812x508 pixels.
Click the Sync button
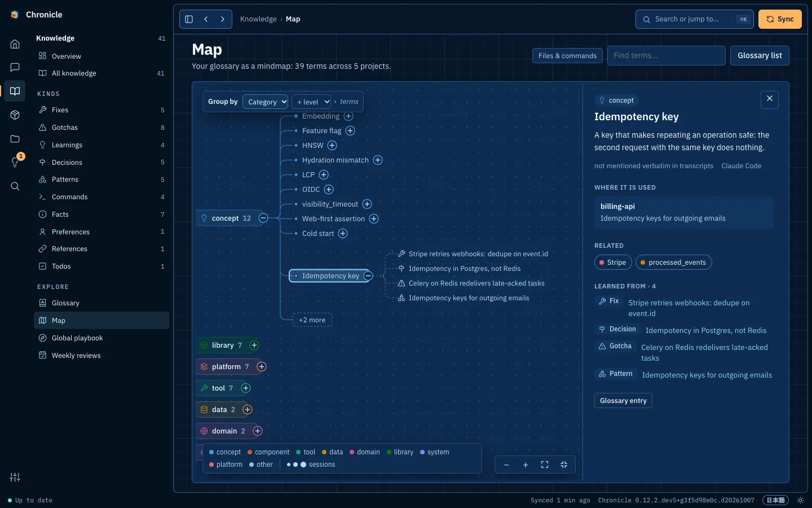pyautogui.click(x=780, y=19)
